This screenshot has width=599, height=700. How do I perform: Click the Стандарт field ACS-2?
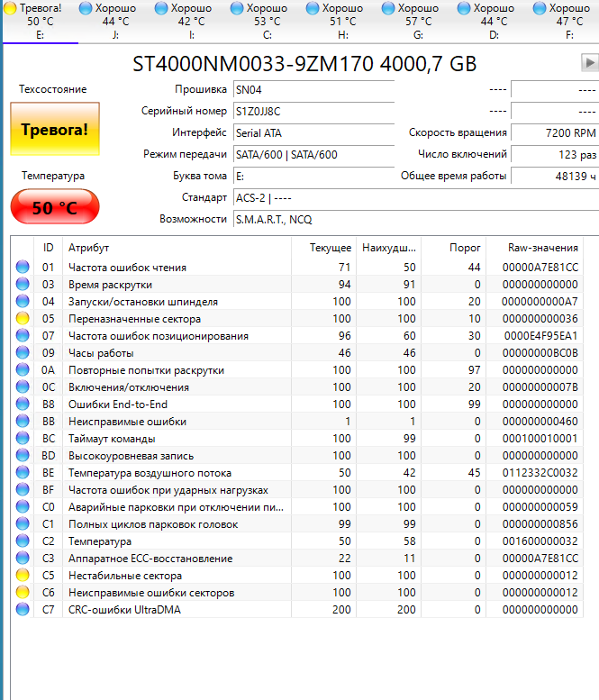coord(416,198)
